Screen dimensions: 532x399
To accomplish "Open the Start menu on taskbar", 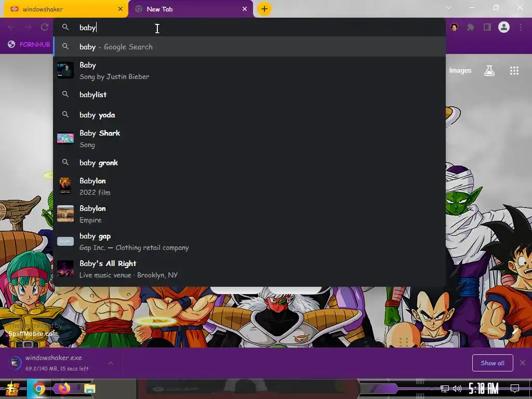I will 12,389.
